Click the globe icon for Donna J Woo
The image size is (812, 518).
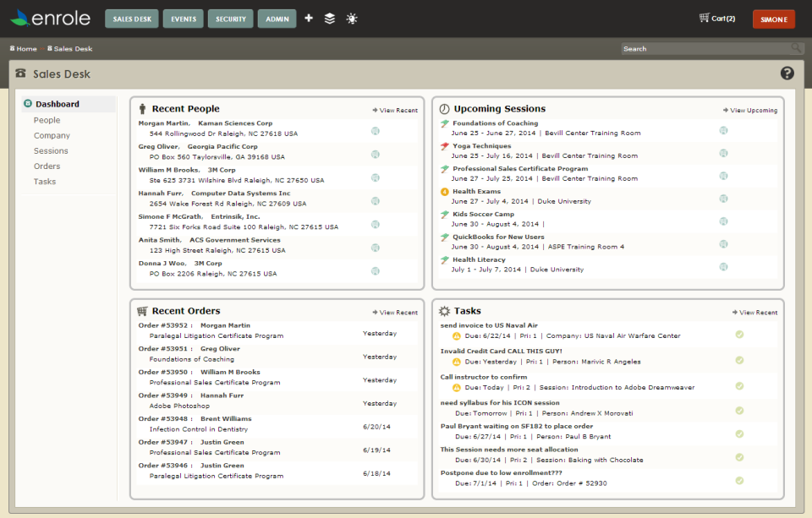click(x=376, y=270)
